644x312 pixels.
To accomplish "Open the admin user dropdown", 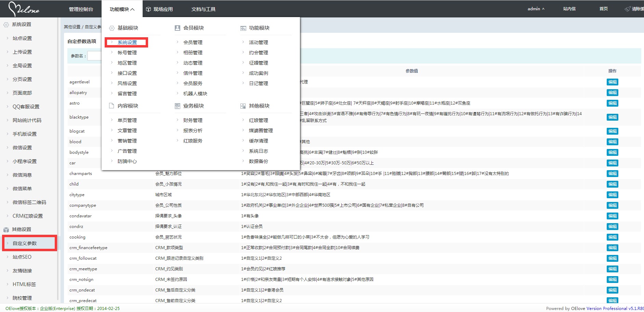I will [536, 9].
